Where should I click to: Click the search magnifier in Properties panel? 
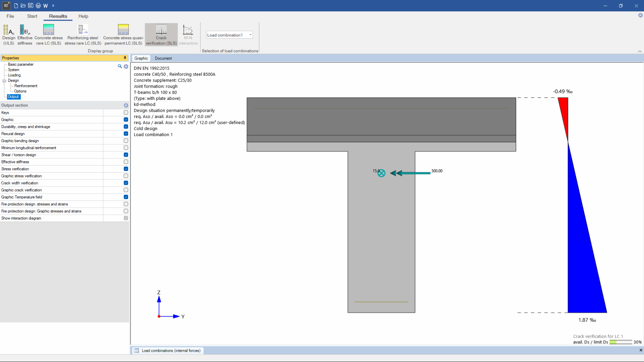tap(120, 66)
